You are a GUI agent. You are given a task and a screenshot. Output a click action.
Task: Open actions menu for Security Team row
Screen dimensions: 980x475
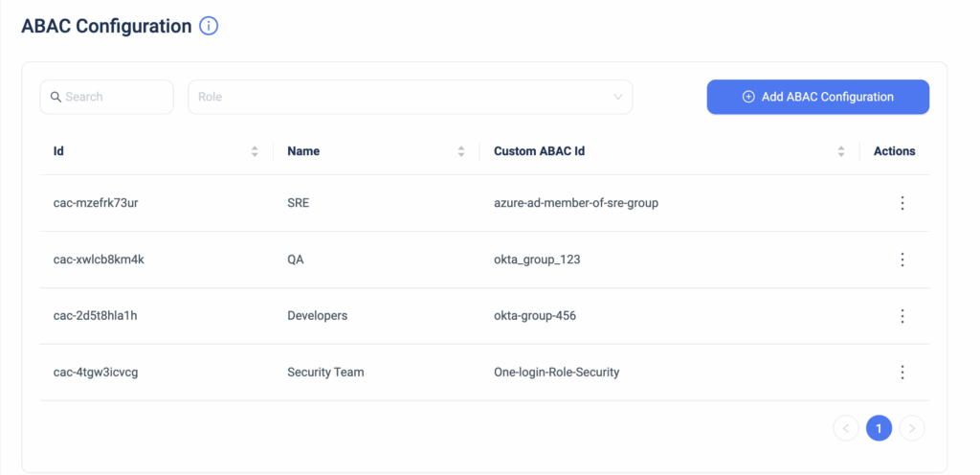(902, 373)
